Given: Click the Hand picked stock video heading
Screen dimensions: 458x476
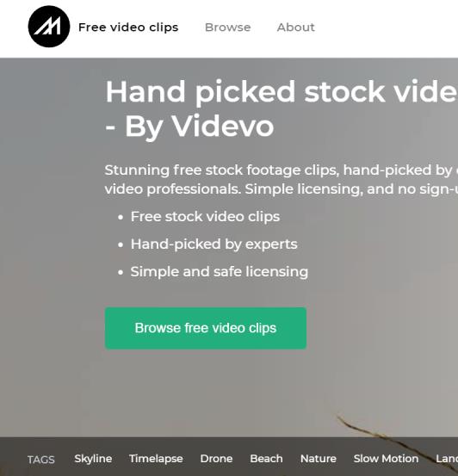Looking at the screenshot, I should 282,92.
